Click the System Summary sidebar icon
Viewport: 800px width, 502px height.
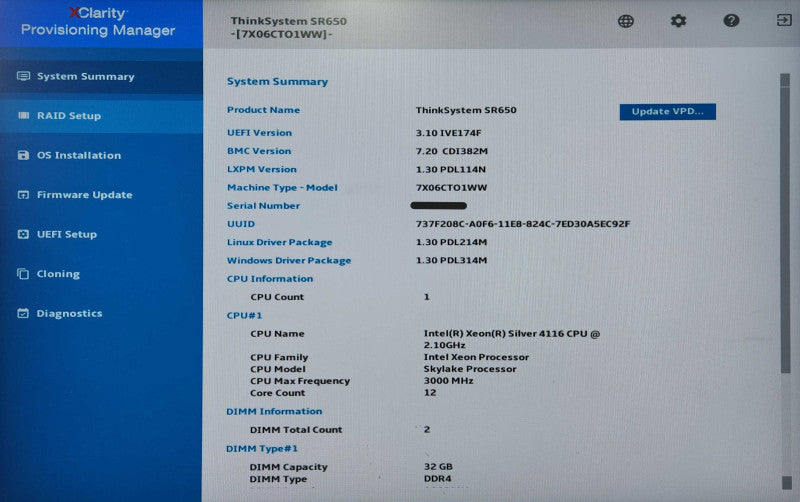tap(23, 76)
